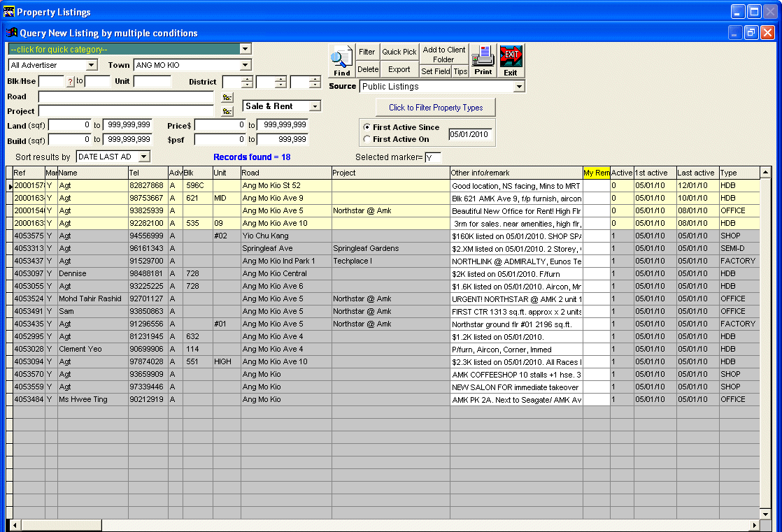
Task: Open the Project lookup icon button
Action: tap(227, 111)
